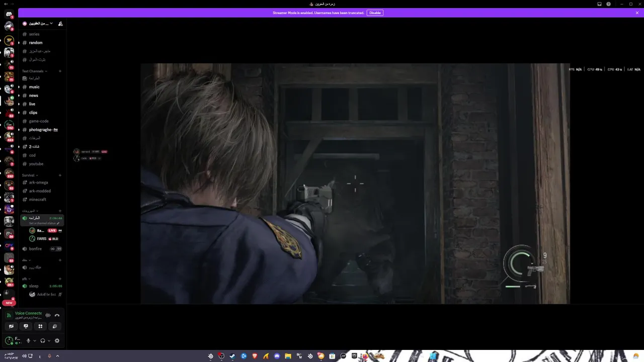
Task: Open the game-code channel
Action: [x=42, y=121]
